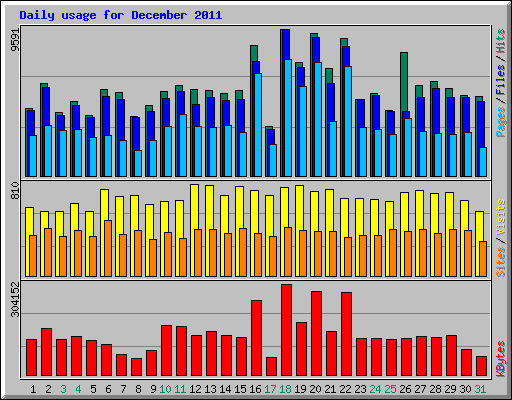Click the Files legend label
Image resolution: width=512 pixels, height=400 pixels.
pos(501,79)
